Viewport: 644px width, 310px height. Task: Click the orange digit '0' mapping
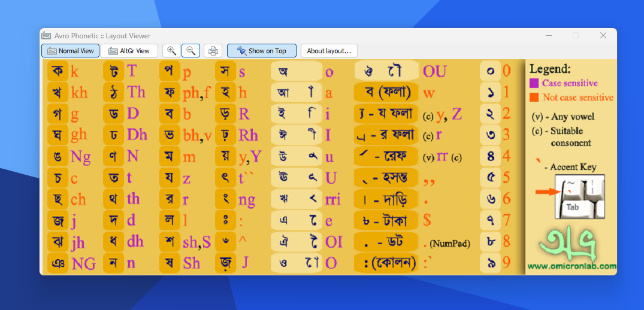click(506, 71)
